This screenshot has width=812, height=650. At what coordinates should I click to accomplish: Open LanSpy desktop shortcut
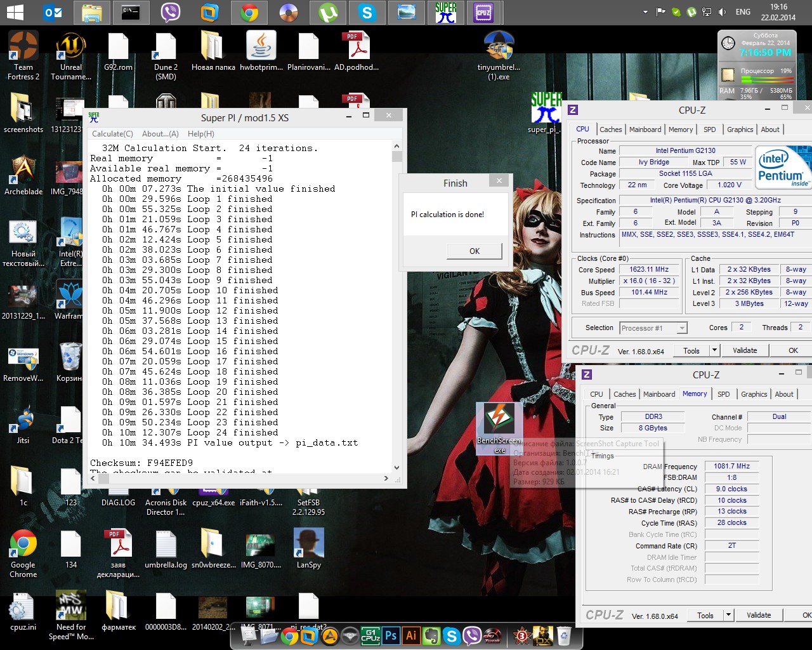[309, 548]
